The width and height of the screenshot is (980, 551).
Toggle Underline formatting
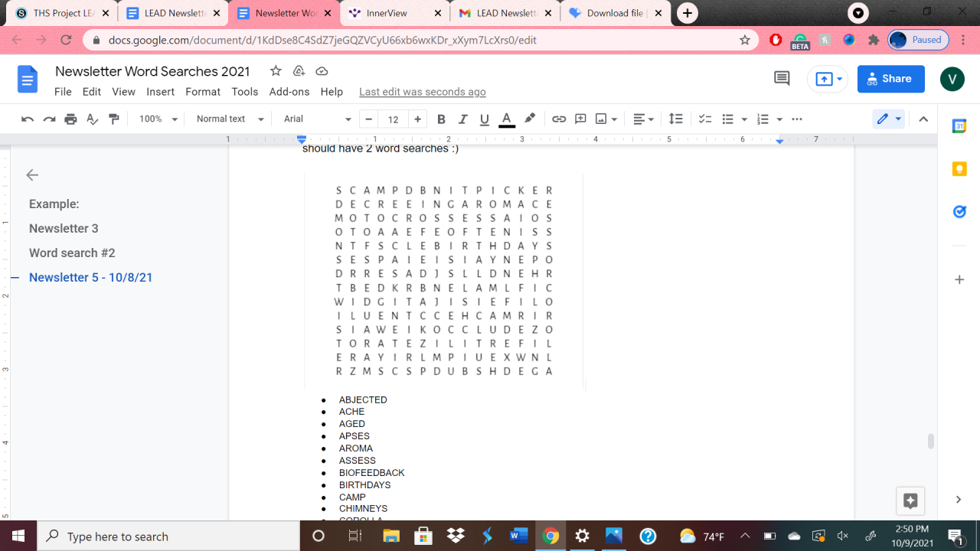coord(484,119)
